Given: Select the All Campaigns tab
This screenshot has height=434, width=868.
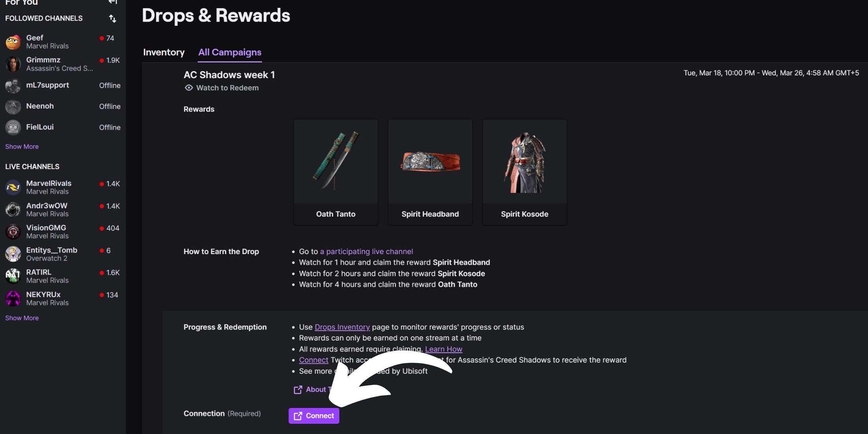Looking at the screenshot, I should 230,52.
